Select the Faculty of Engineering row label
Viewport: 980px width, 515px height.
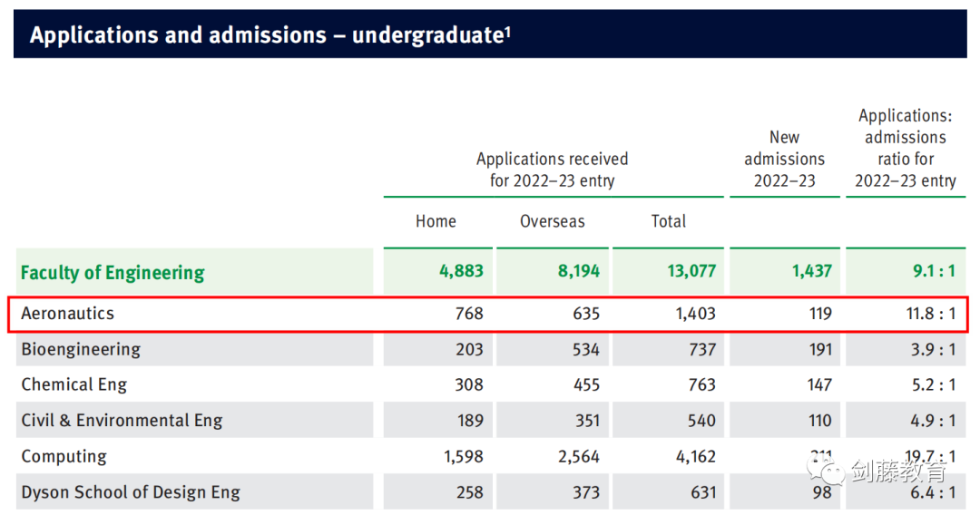tap(113, 272)
